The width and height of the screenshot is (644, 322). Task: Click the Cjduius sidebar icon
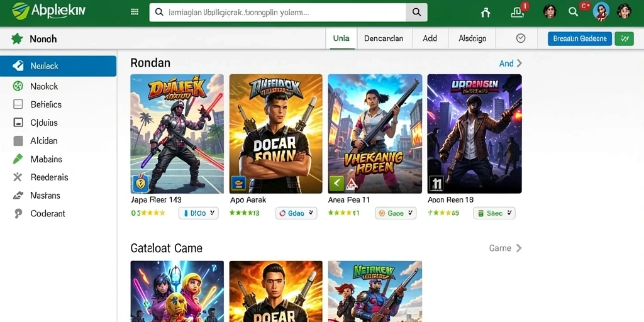point(18,123)
